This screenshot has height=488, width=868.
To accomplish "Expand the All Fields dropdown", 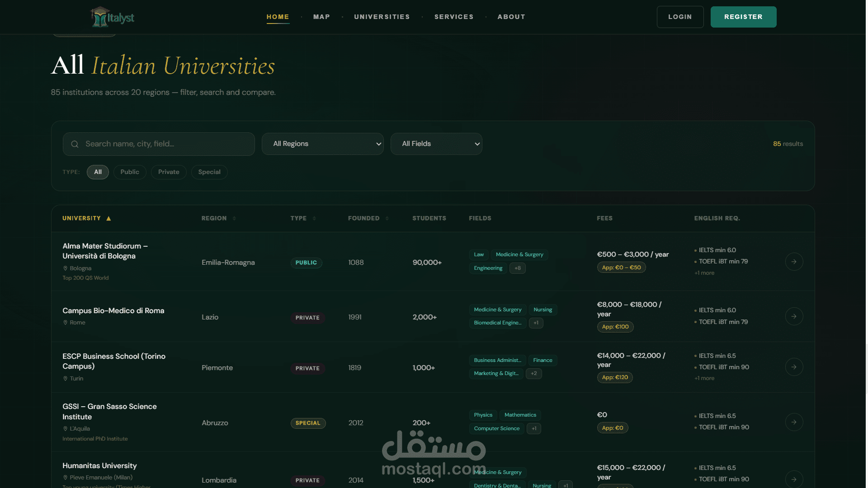I will click(x=436, y=144).
